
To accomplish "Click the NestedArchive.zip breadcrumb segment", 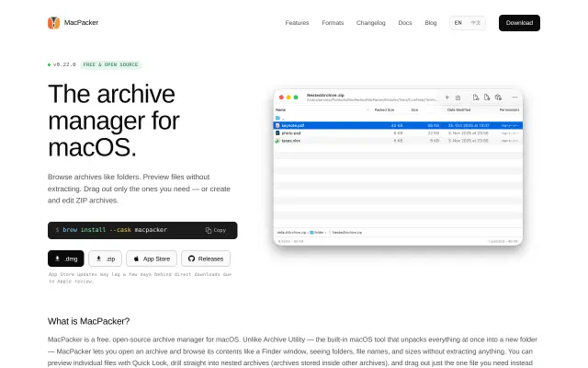I will (347, 233).
